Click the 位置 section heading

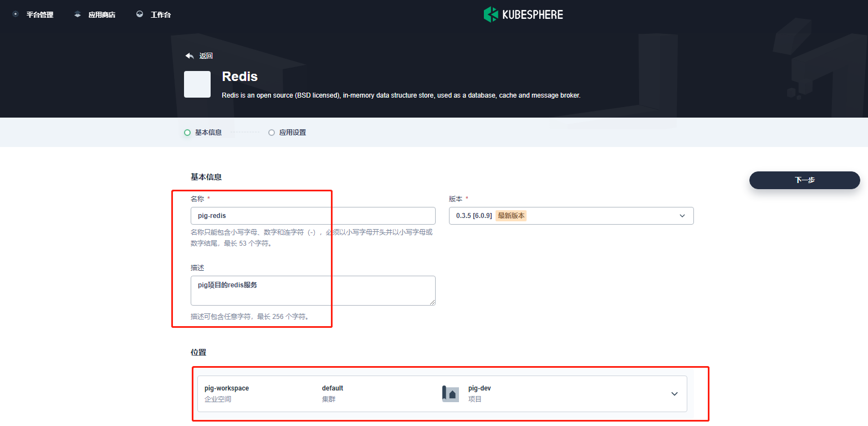coord(198,352)
